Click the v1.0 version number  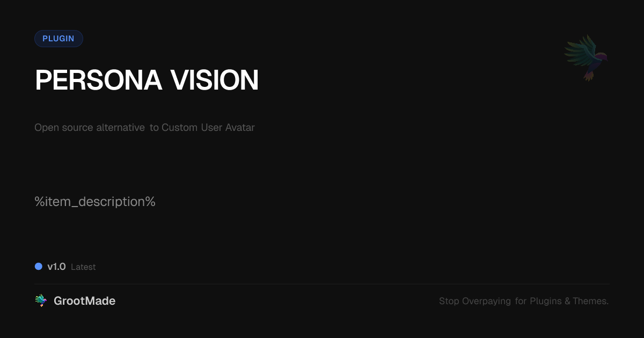coord(56,267)
